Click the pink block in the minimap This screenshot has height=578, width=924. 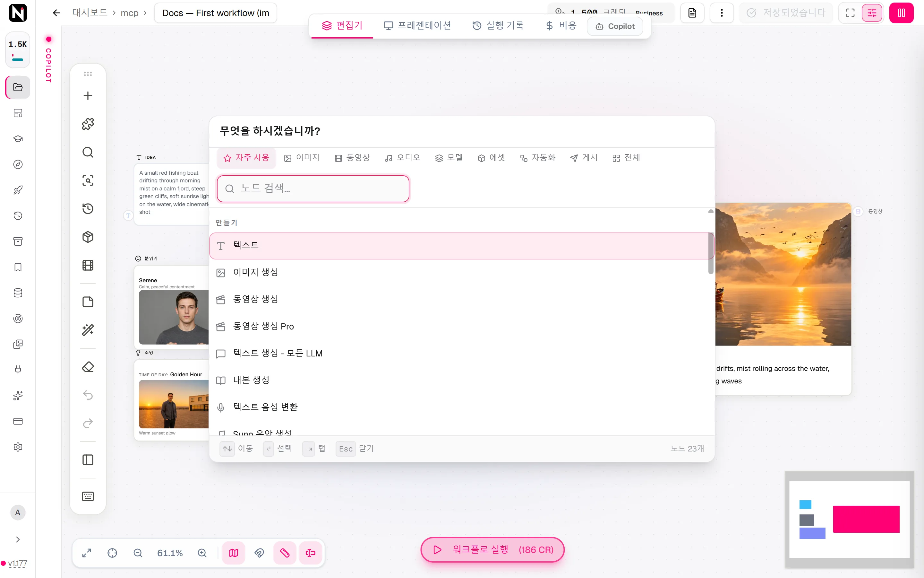(866, 519)
